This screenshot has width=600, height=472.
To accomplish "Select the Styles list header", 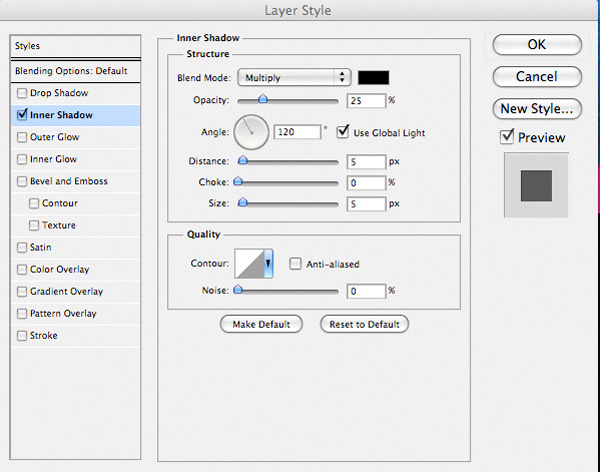I will point(75,46).
